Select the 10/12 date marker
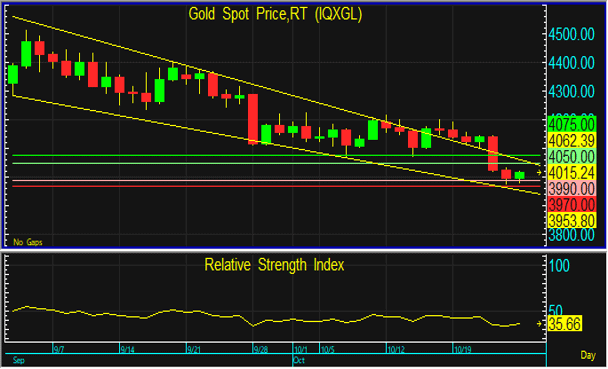 pyautogui.click(x=396, y=350)
